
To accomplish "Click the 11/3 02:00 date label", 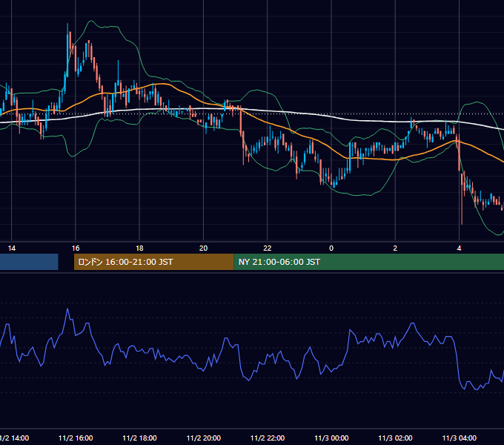I will point(395,438).
